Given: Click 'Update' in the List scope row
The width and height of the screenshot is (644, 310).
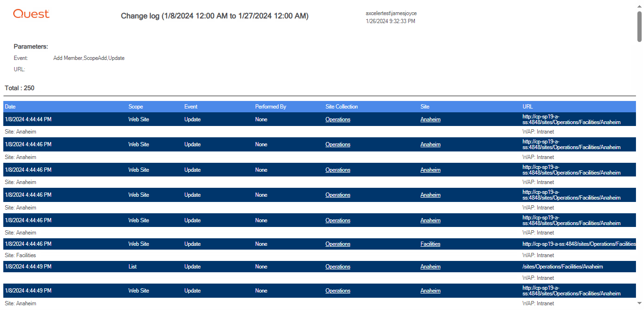Looking at the screenshot, I should click(193, 267).
